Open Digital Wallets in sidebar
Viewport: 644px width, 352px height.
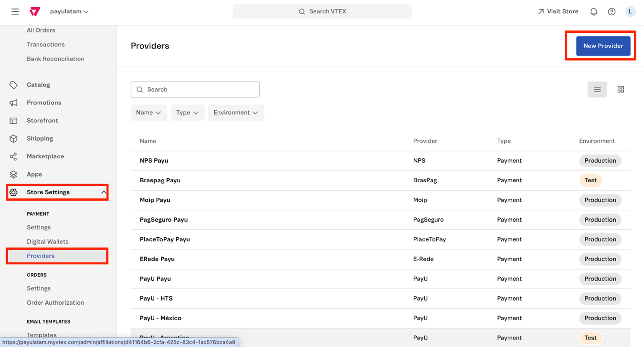click(48, 241)
